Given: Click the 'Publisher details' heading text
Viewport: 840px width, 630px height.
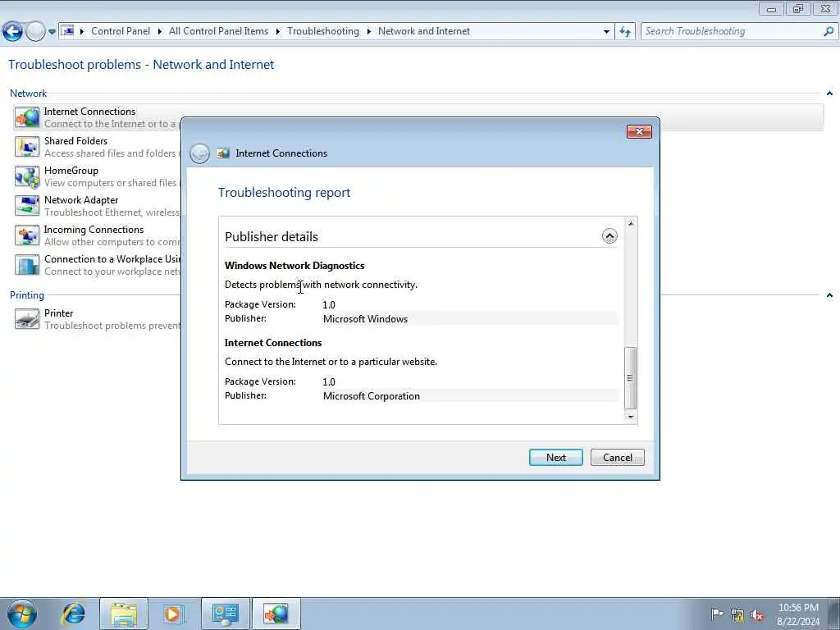Looking at the screenshot, I should (271, 237).
